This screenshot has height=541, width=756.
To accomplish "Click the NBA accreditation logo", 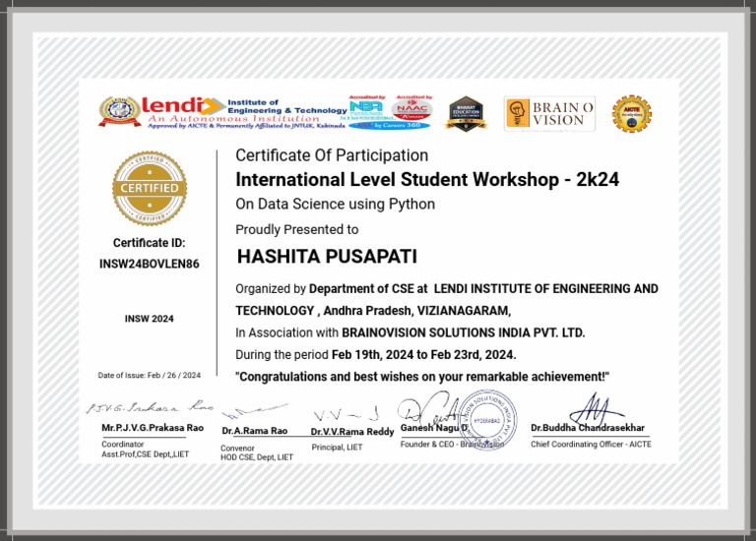I will pyautogui.click(x=367, y=108).
